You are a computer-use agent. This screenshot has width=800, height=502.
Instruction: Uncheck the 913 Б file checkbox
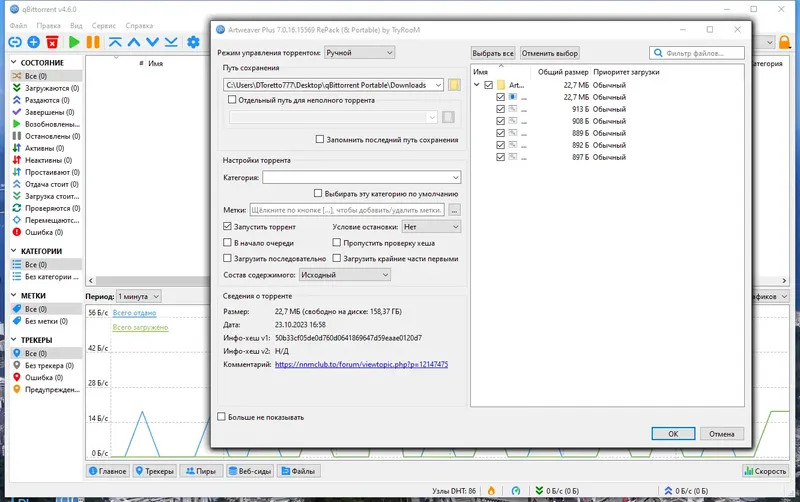(501, 109)
